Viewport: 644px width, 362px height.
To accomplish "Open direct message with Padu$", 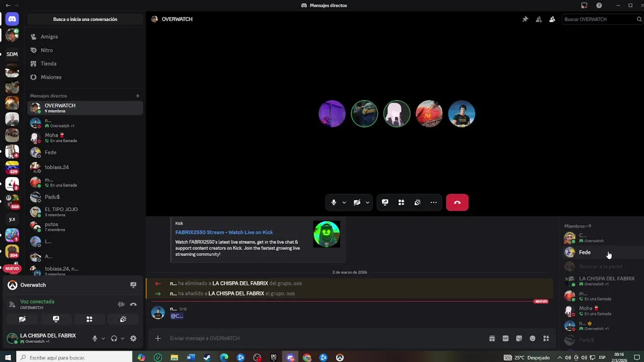I will pos(85,197).
